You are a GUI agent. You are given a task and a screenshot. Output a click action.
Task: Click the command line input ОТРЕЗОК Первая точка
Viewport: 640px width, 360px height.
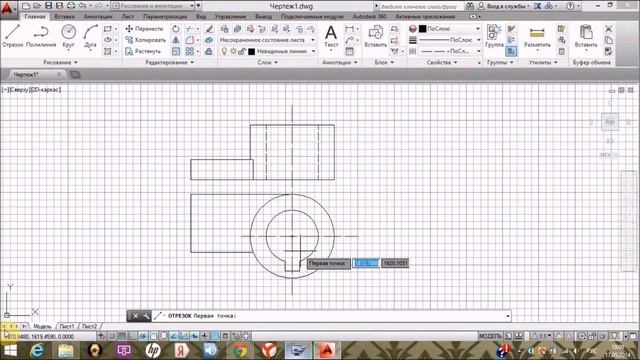331,316
